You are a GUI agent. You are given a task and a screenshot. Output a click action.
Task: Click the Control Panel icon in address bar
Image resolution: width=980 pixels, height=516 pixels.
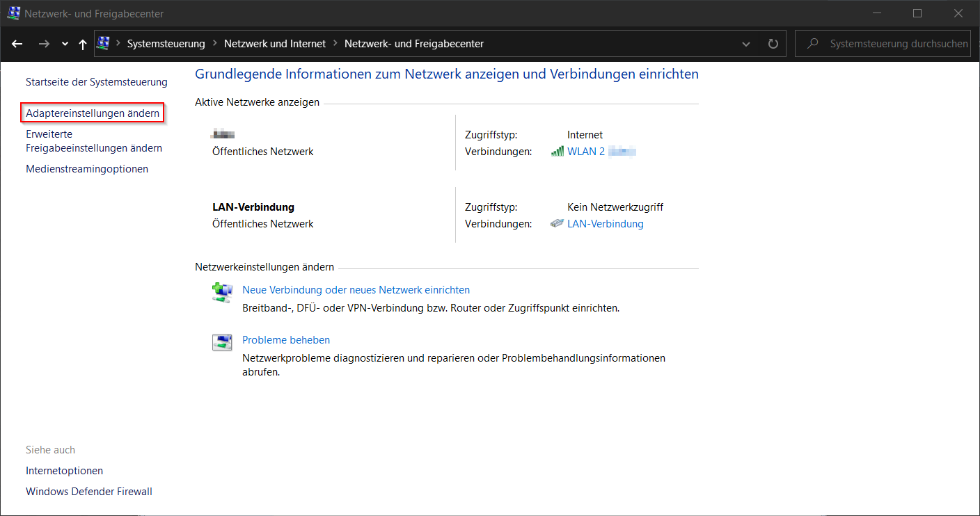[103, 43]
